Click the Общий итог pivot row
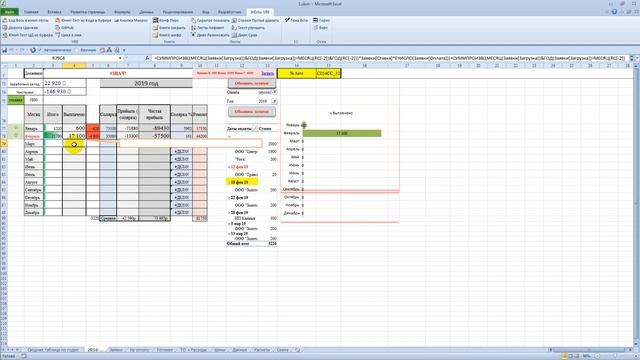Viewport: 640px width, 360px height. pos(251,244)
